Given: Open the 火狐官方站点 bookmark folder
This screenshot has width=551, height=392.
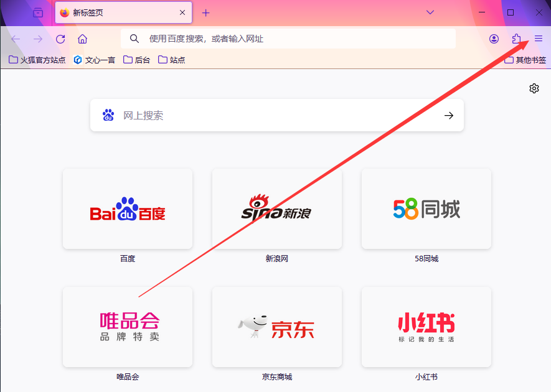Looking at the screenshot, I should pyautogui.click(x=37, y=60).
